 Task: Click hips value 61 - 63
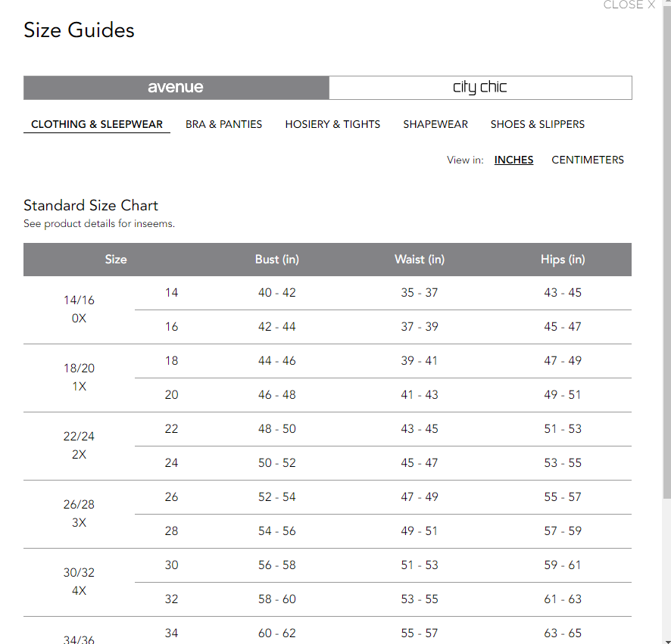tap(563, 599)
